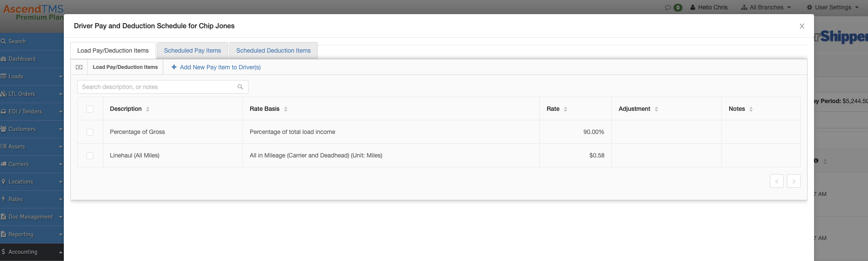868x261 pixels.
Task: Click the LTL Orders icon in sidebar
Action: click(x=3, y=94)
